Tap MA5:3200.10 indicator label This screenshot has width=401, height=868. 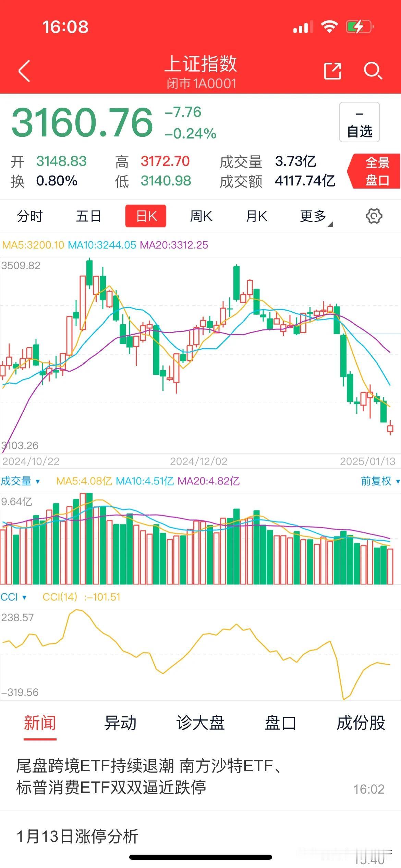pyautogui.click(x=33, y=245)
